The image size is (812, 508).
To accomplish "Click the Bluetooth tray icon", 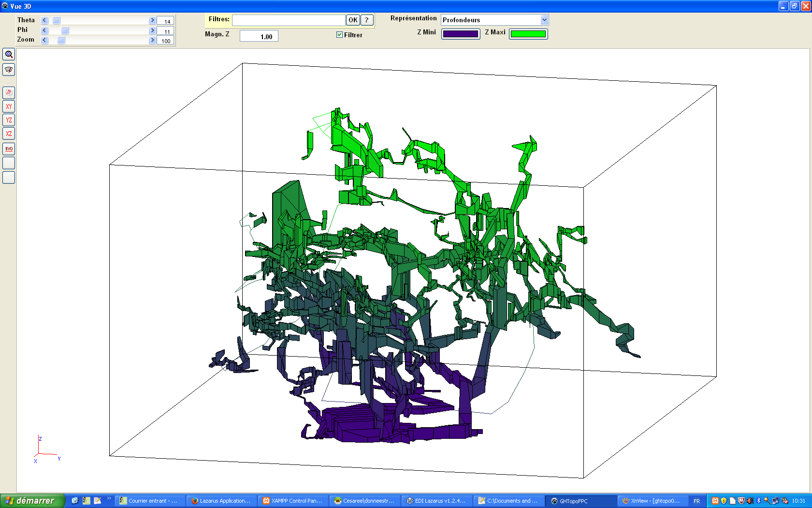I will click(x=758, y=501).
